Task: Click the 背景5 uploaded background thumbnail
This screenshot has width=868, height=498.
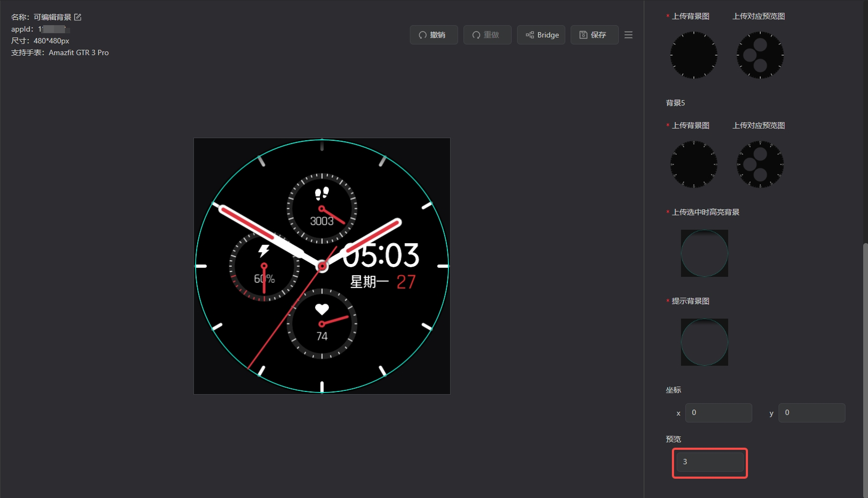Action: point(693,164)
